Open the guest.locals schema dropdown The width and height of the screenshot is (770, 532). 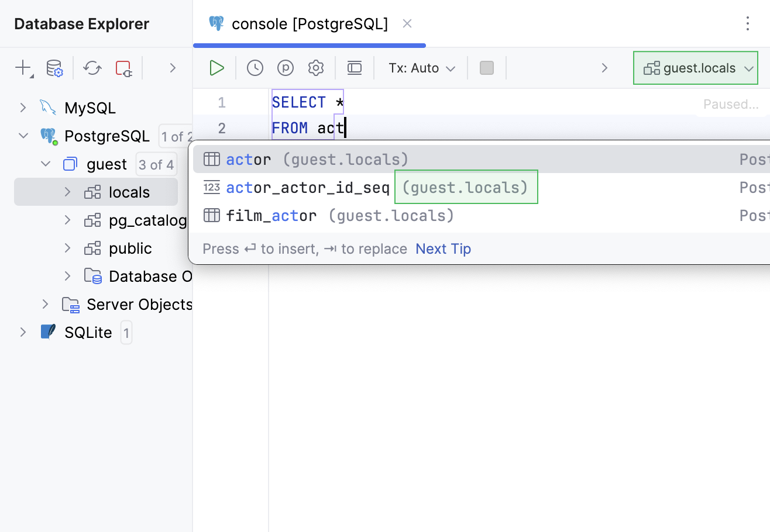click(696, 68)
